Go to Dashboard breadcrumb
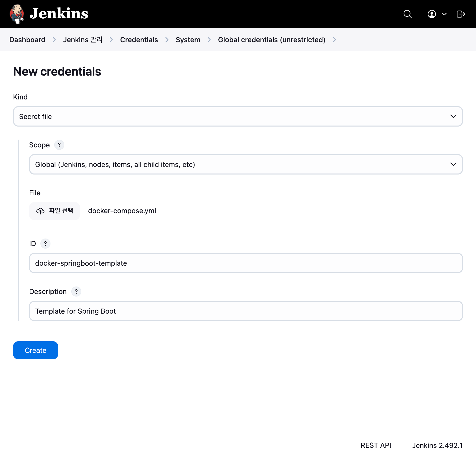The height and width of the screenshot is (461, 476). pyautogui.click(x=27, y=40)
